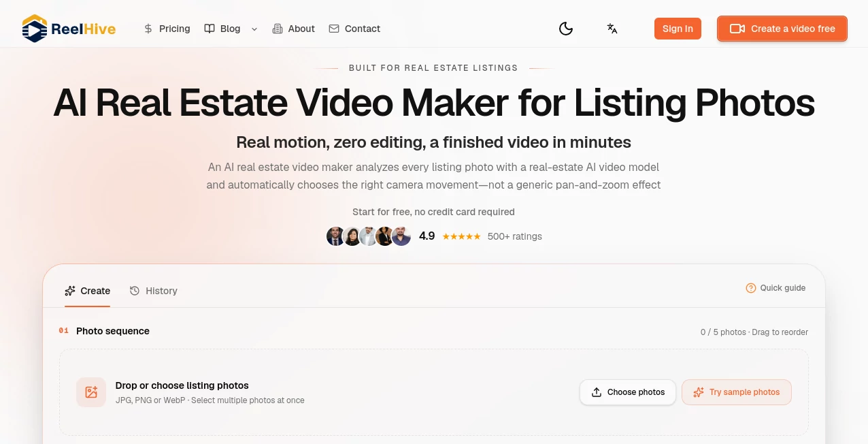Click the ReelHive logo icon
Image resolution: width=868 pixels, height=444 pixels.
click(x=34, y=29)
